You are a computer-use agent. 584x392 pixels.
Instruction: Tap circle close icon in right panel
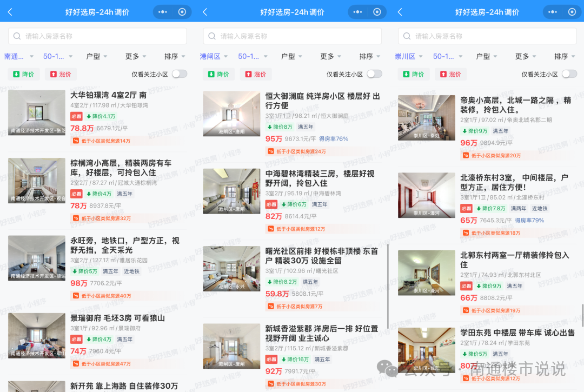pos(572,12)
